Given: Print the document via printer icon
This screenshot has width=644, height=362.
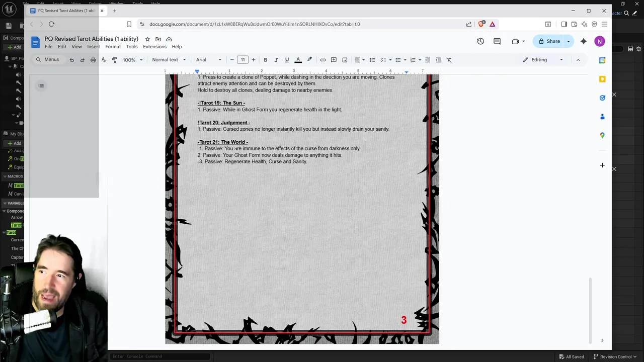Looking at the screenshot, I should click(x=93, y=60).
